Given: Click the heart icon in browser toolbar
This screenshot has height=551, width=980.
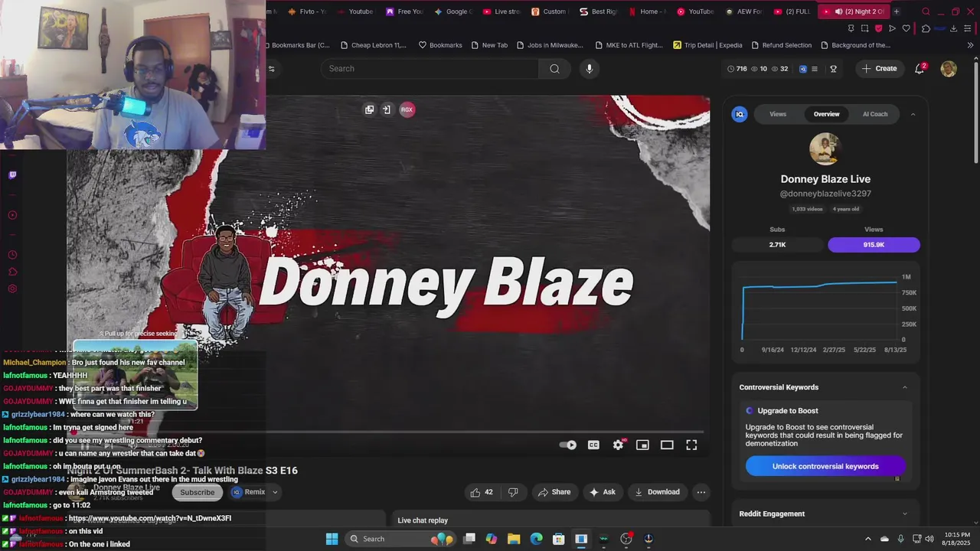Looking at the screenshot, I should tap(906, 28).
